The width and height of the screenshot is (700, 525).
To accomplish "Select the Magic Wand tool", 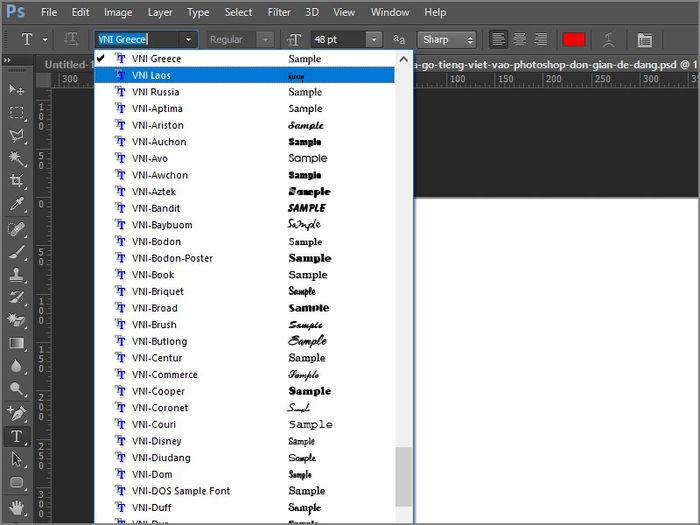I will 17,158.
